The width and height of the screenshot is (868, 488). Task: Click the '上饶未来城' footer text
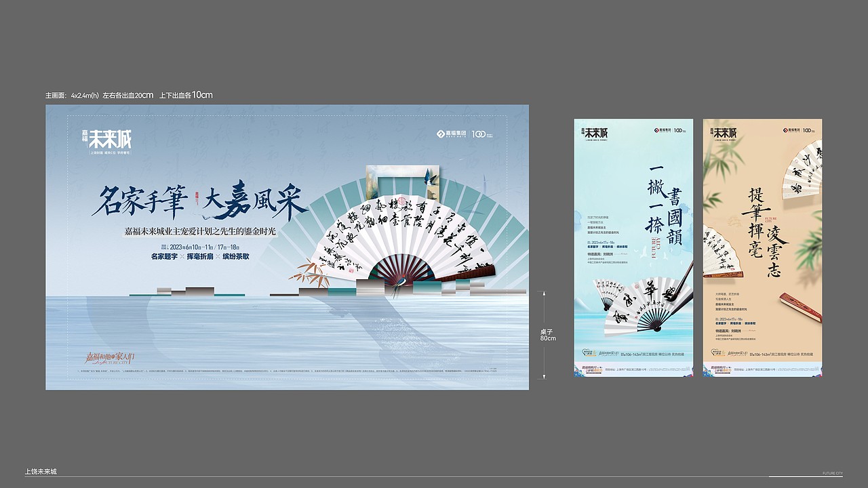(41, 471)
